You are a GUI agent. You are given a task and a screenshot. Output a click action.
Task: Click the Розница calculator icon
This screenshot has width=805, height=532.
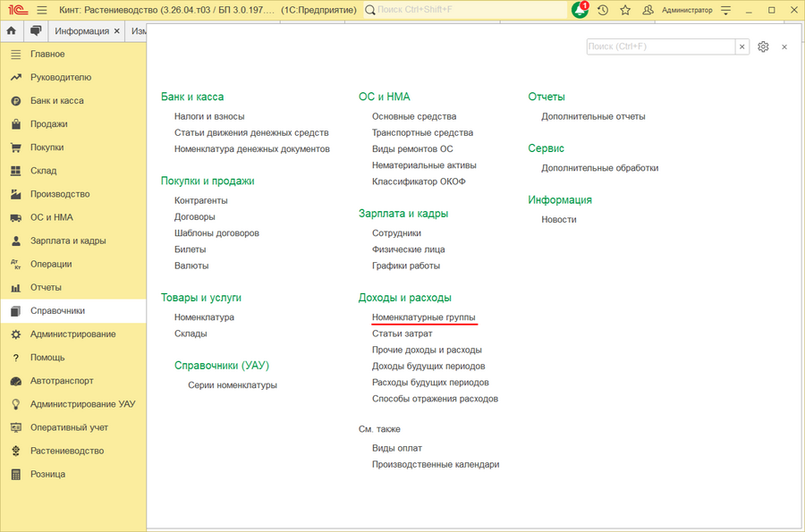coord(16,475)
